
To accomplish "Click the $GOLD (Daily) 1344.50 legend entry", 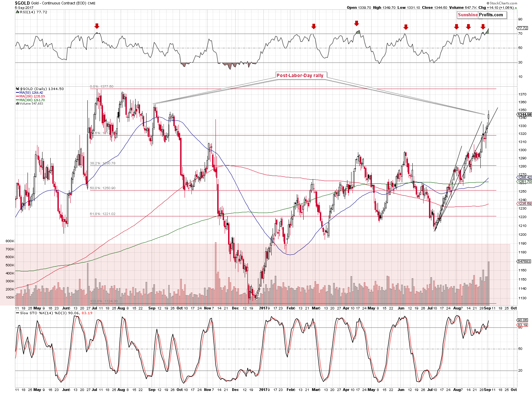I will point(42,89).
